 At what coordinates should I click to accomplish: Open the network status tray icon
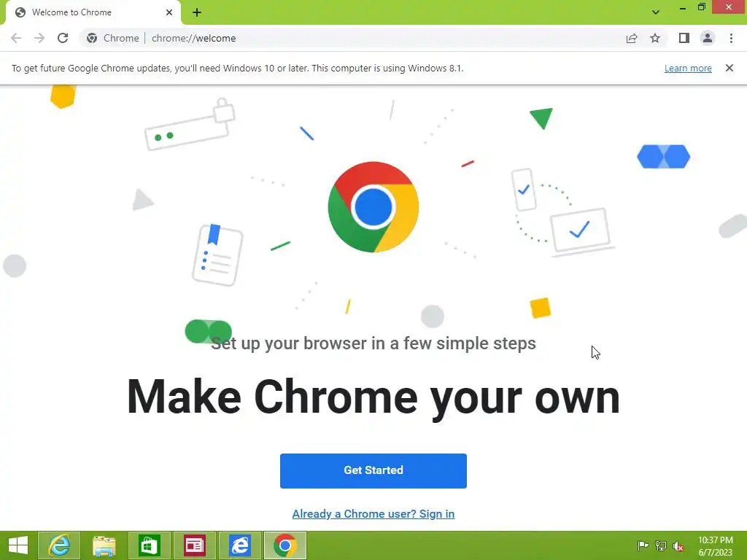[x=661, y=545]
